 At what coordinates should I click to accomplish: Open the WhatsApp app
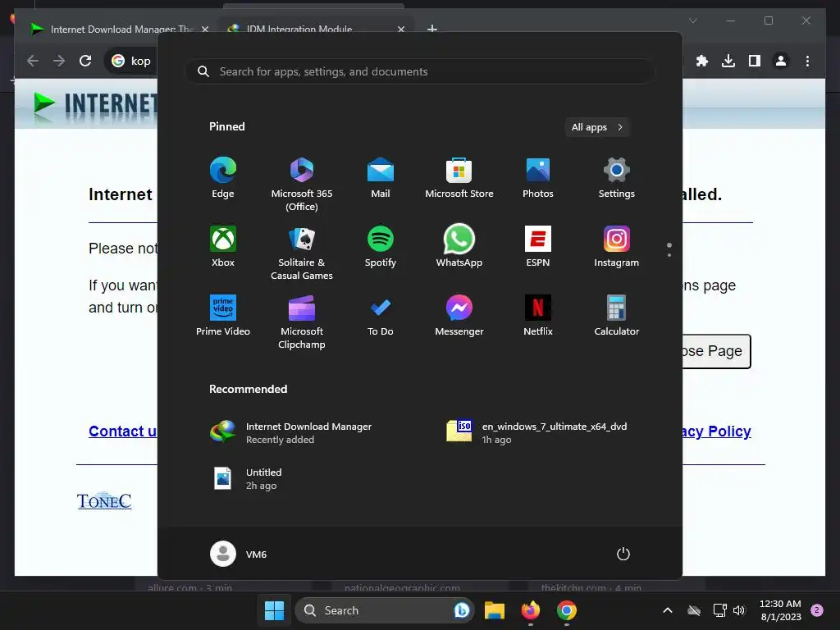click(459, 248)
